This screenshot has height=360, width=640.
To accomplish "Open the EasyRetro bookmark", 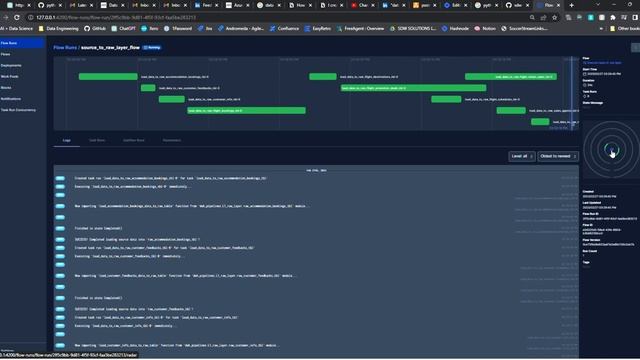I will click(x=318, y=29).
